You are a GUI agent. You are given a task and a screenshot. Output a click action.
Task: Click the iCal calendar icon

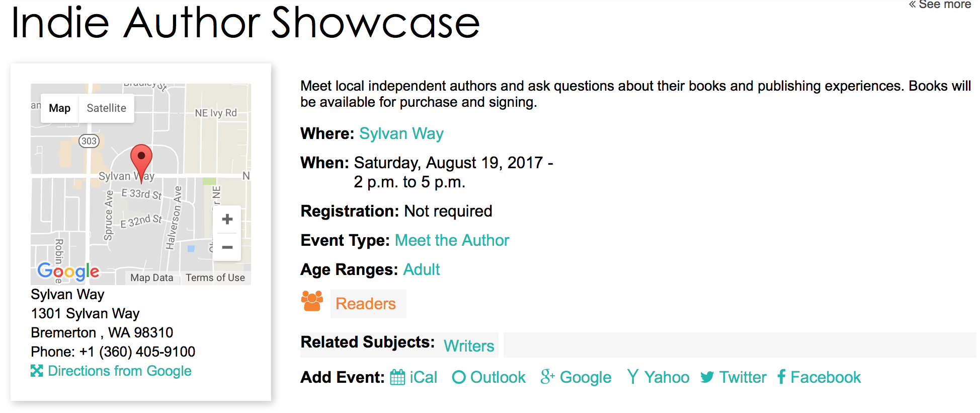click(397, 377)
